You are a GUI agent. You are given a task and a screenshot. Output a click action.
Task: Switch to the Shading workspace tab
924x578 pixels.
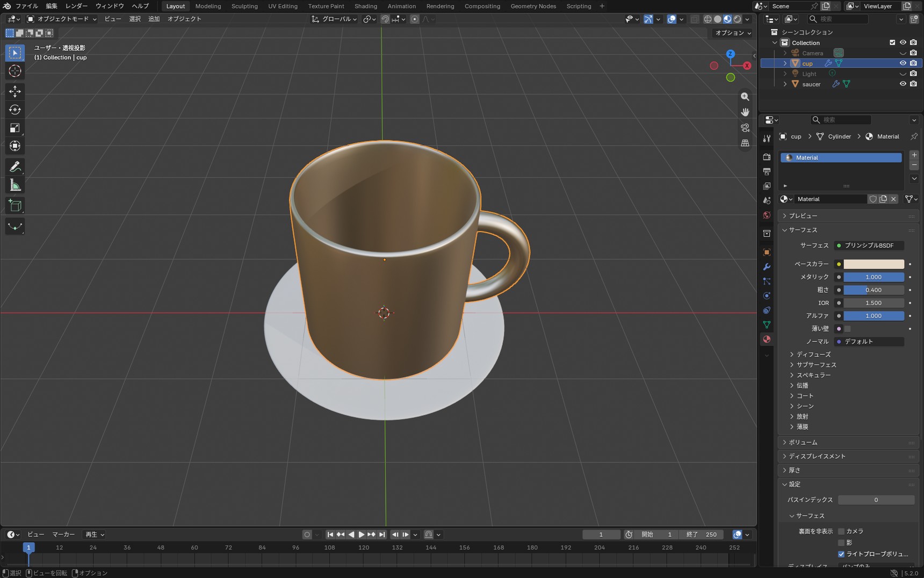point(366,6)
